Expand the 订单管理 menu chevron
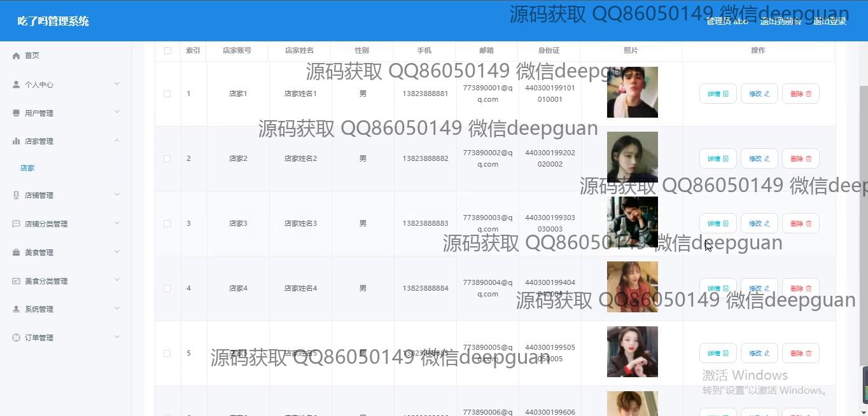 coord(117,337)
